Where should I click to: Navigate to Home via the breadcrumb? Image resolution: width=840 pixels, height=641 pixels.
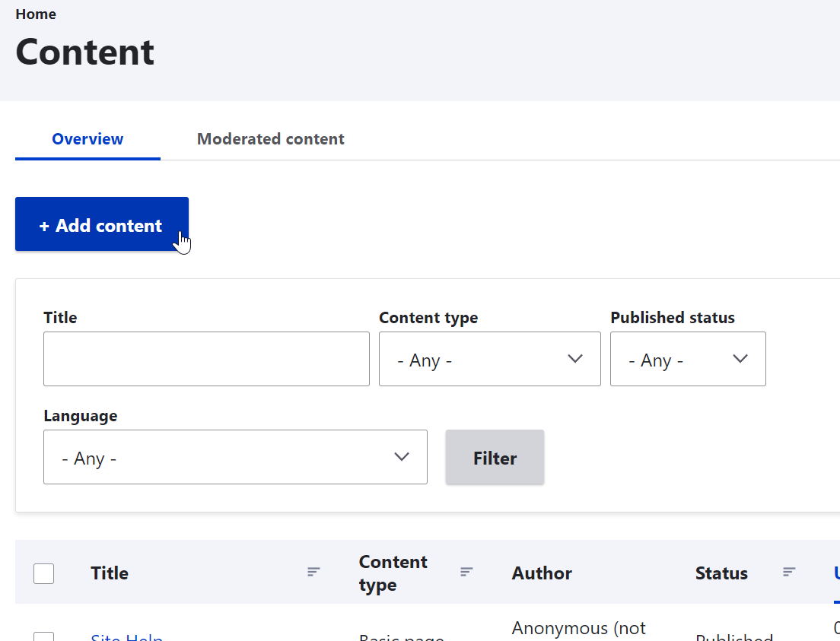point(36,14)
